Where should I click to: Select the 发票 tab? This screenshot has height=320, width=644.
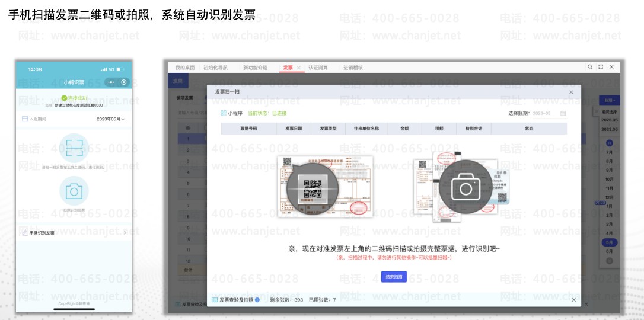point(288,68)
